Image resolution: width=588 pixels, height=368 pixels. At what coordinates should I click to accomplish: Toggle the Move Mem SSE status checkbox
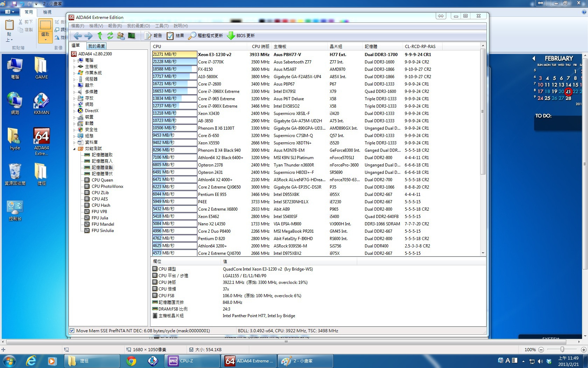(x=72, y=330)
